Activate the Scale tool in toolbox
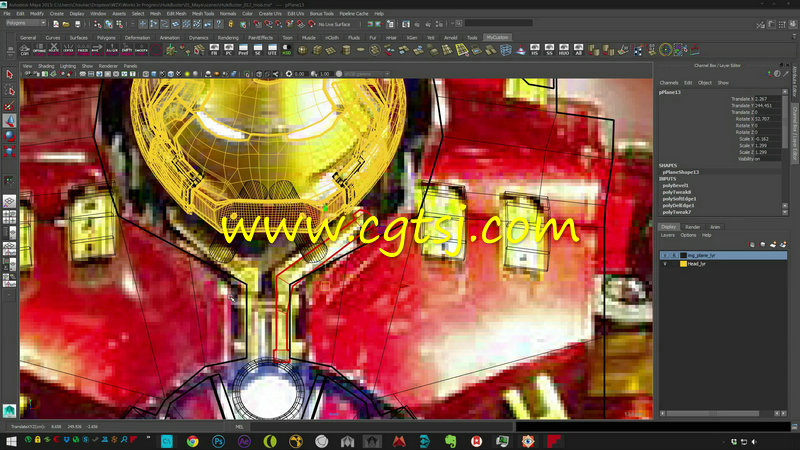 coord(9,151)
